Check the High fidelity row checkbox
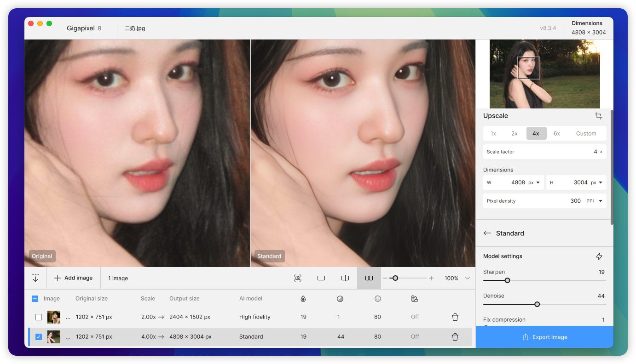 pos(39,317)
